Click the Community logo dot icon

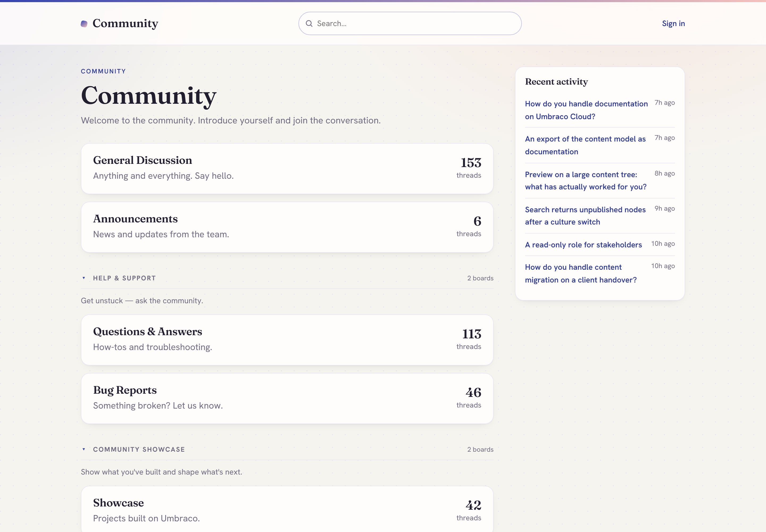(x=84, y=24)
